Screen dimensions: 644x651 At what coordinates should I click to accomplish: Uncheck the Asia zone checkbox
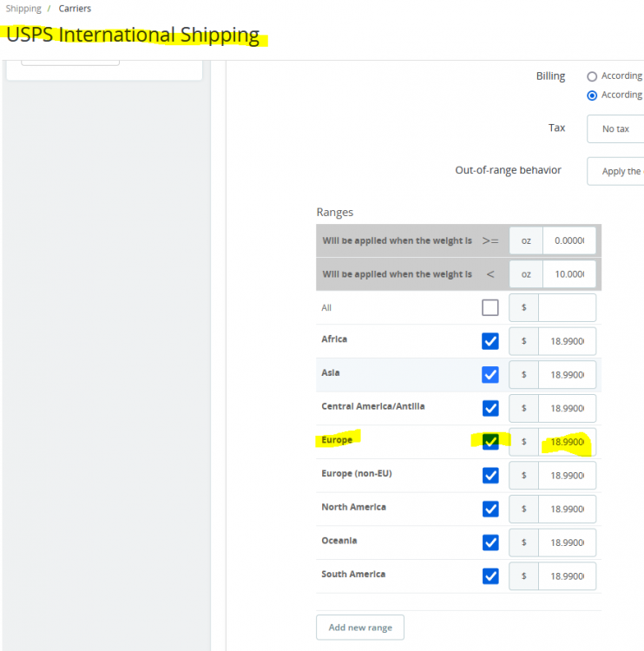click(x=490, y=375)
